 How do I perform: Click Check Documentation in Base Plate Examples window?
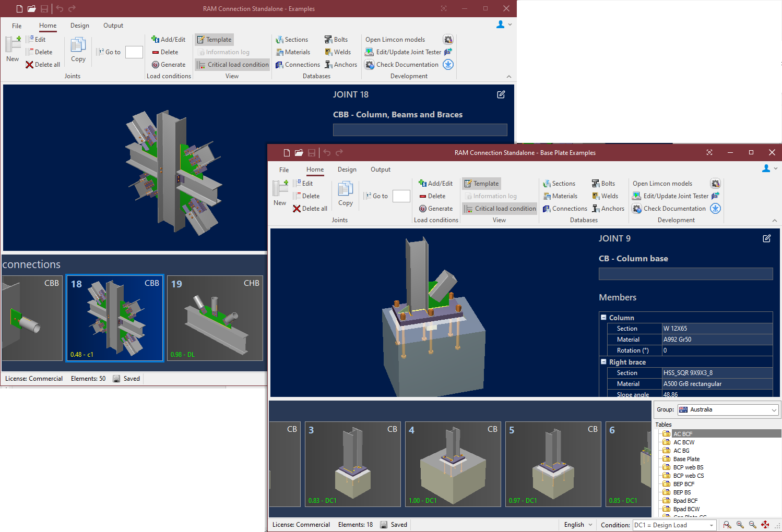[669, 209]
